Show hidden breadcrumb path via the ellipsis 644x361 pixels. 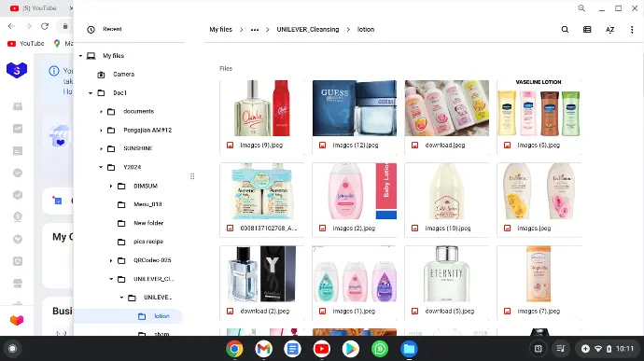tap(255, 30)
